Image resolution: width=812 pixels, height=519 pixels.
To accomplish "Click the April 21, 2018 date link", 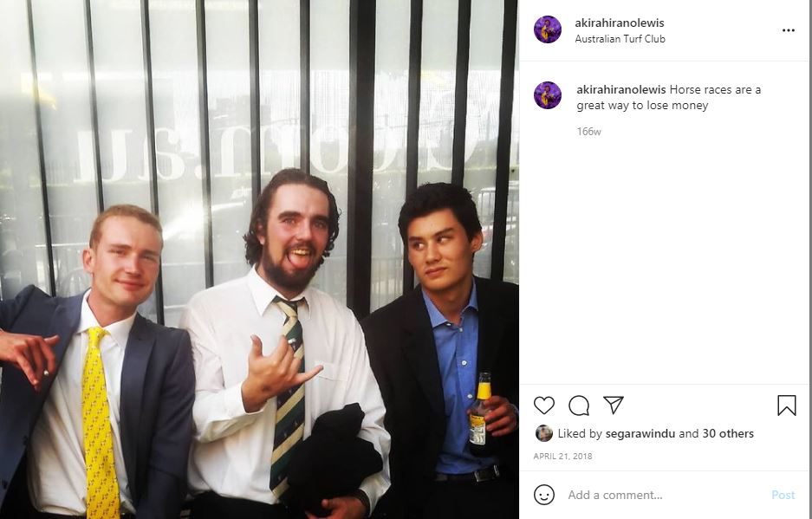I will (562, 457).
